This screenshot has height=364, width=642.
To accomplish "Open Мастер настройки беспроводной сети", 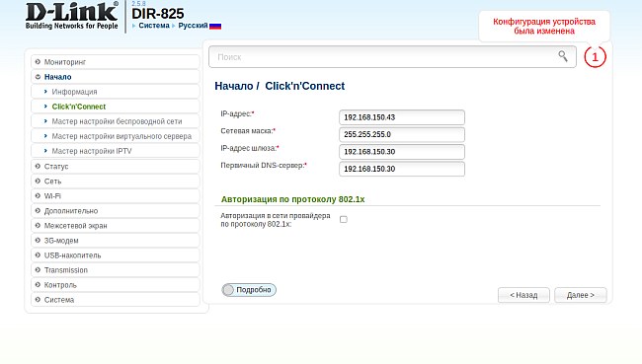I will click(x=117, y=121).
